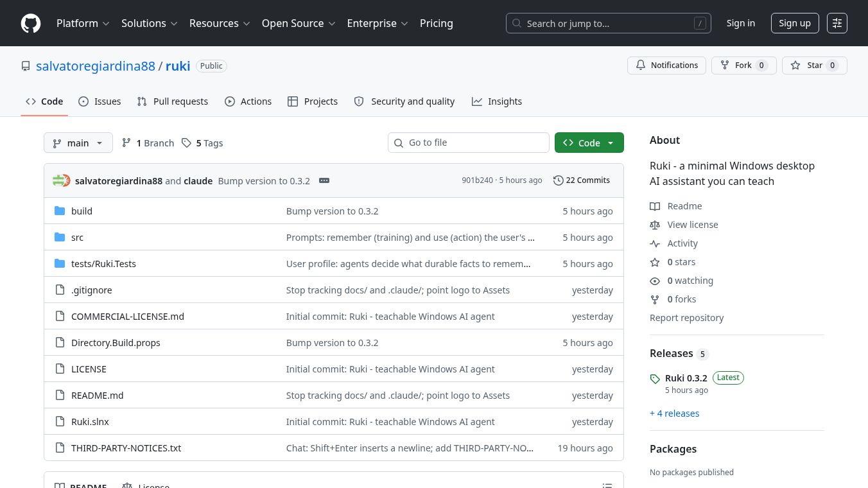Switch to Security and quality tab
Viewport: 868px width, 488px height.
(404, 101)
